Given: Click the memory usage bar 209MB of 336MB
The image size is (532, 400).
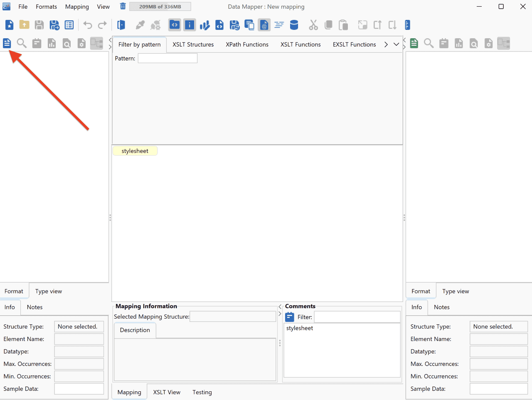Looking at the screenshot, I should pyautogui.click(x=160, y=7).
